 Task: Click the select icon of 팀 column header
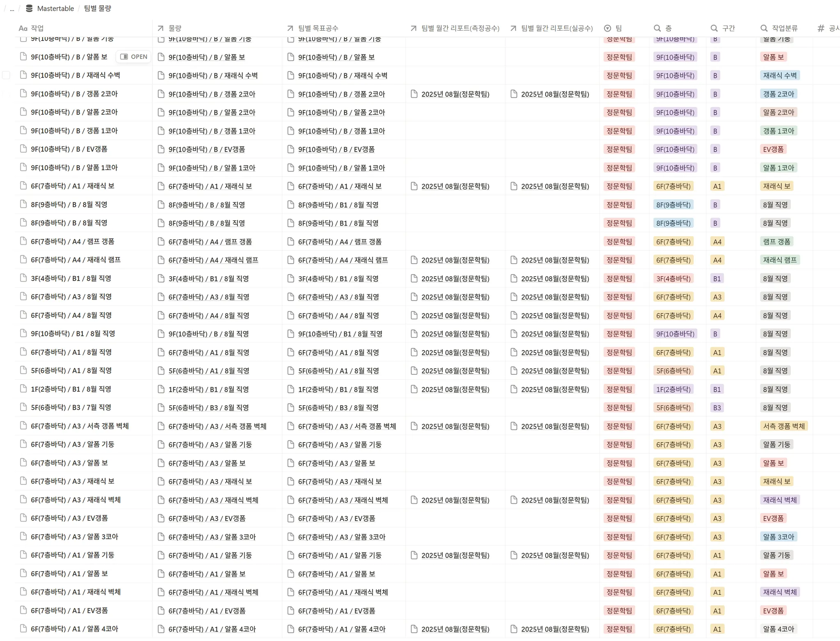(607, 28)
